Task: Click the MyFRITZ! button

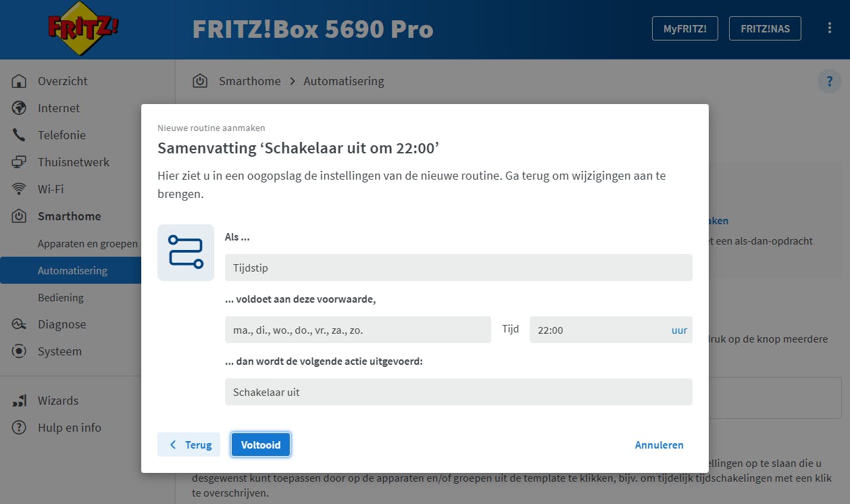Action: click(x=685, y=28)
